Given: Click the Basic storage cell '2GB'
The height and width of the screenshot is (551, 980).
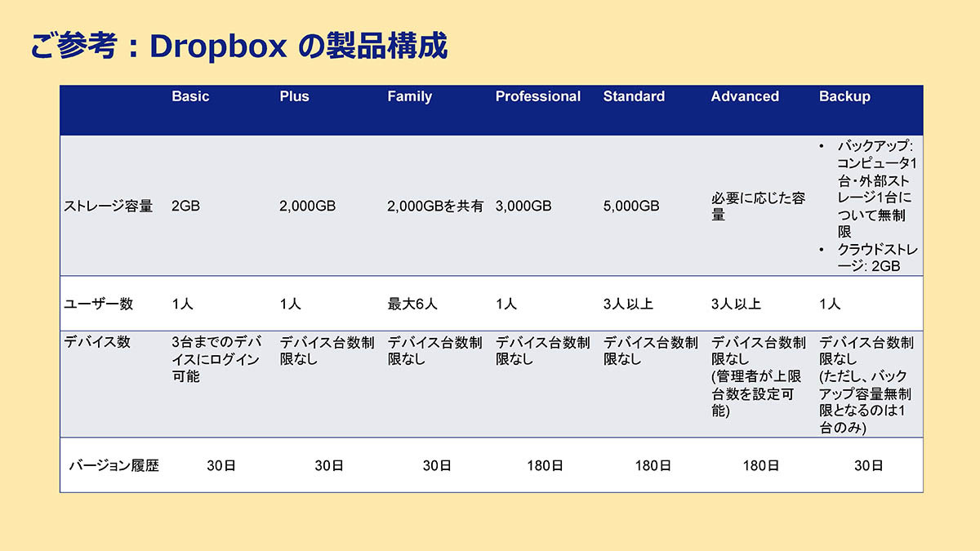Looking at the screenshot, I should [x=185, y=207].
